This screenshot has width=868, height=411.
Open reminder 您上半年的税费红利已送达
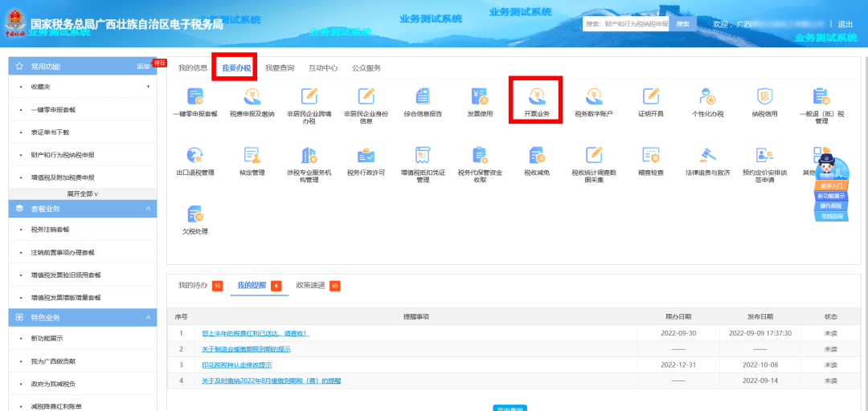[x=256, y=334]
